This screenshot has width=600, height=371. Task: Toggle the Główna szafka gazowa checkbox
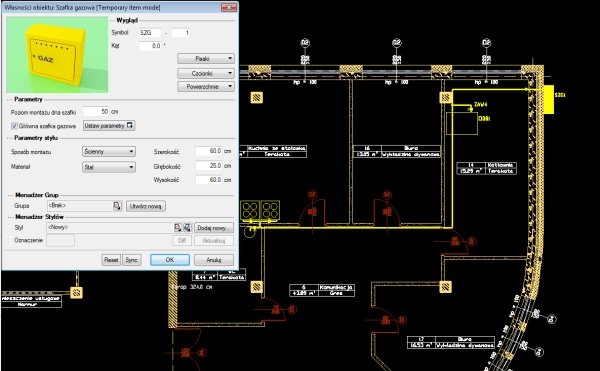coord(14,125)
